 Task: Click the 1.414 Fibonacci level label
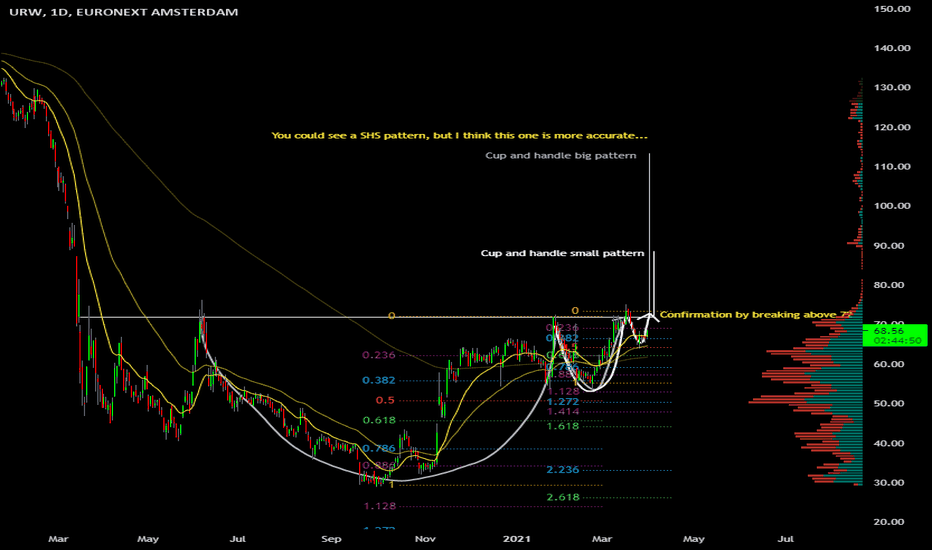pos(563,411)
